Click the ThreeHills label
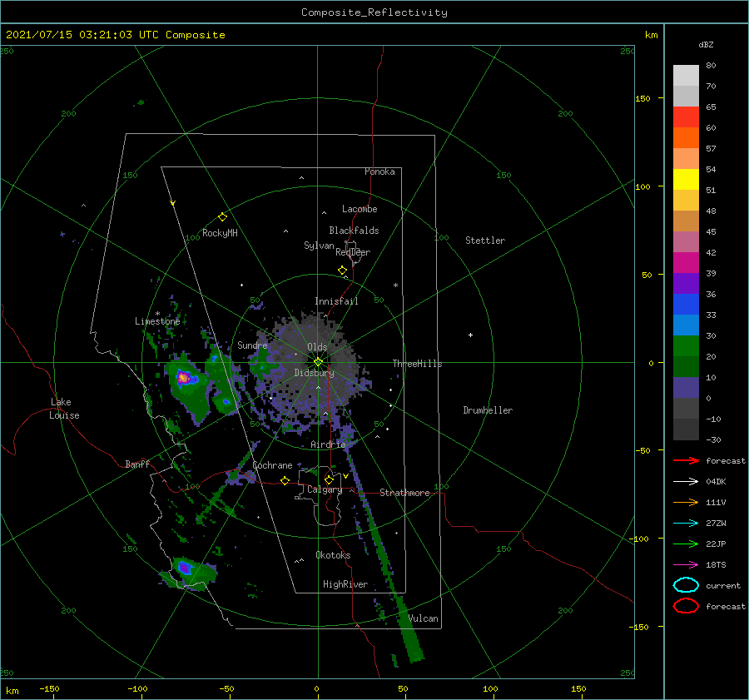 [x=418, y=364]
